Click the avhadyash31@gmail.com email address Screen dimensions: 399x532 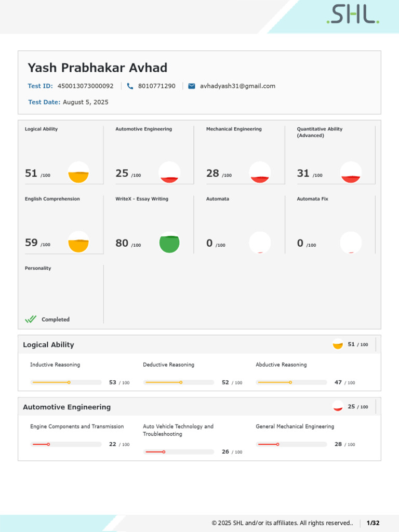pyautogui.click(x=237, y=86)
